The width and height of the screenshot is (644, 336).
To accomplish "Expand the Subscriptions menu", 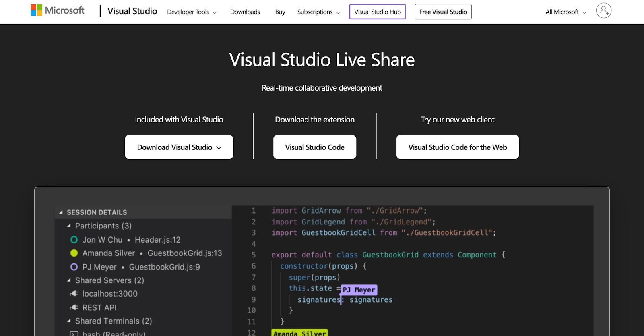I will point(318,12).
